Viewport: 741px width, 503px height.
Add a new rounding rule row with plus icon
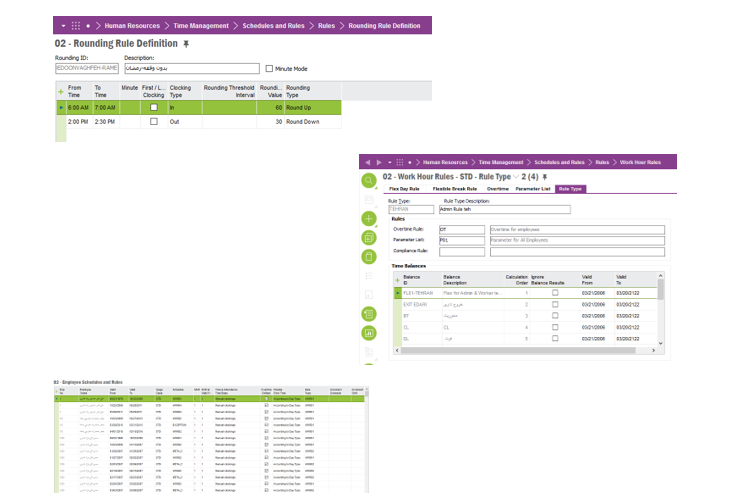pos(61,92)
